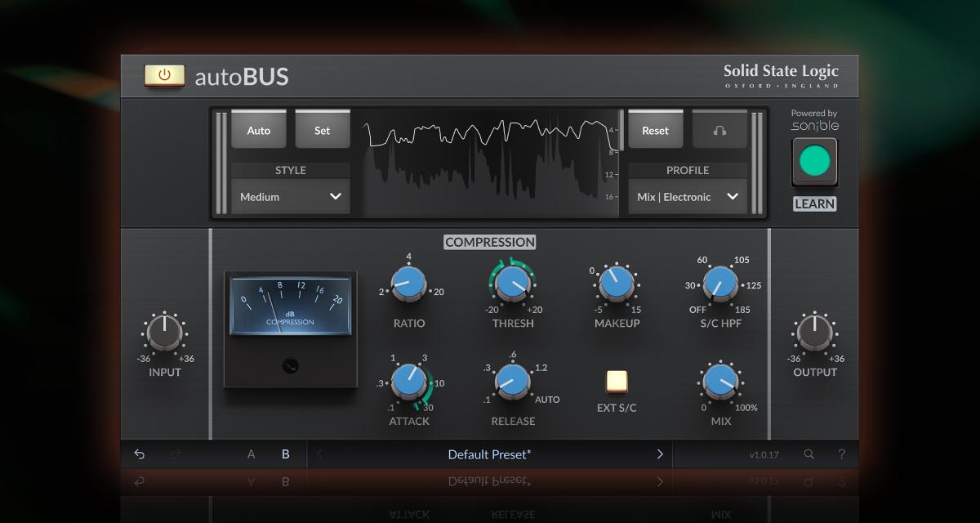The height and width of the screenshot is (523, 980).
Task: Click the sonible logo
Action: pyautogui.click(x=814, y=124)
